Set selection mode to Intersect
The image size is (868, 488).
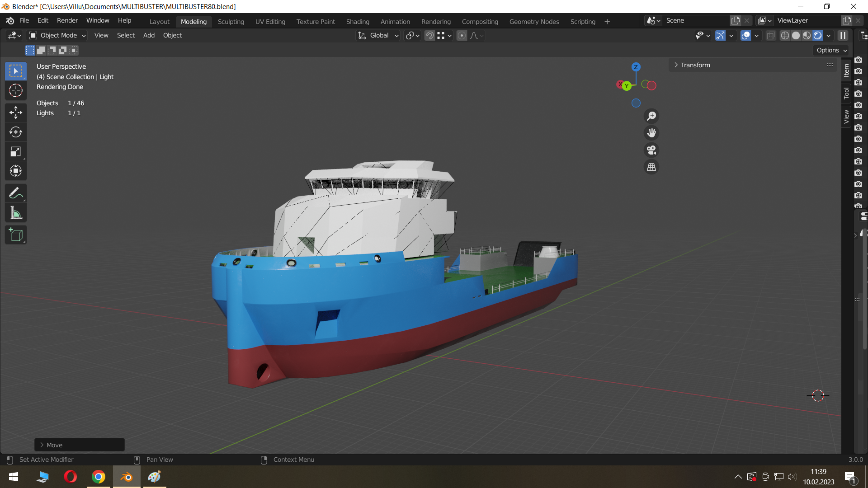coord(74,50)
